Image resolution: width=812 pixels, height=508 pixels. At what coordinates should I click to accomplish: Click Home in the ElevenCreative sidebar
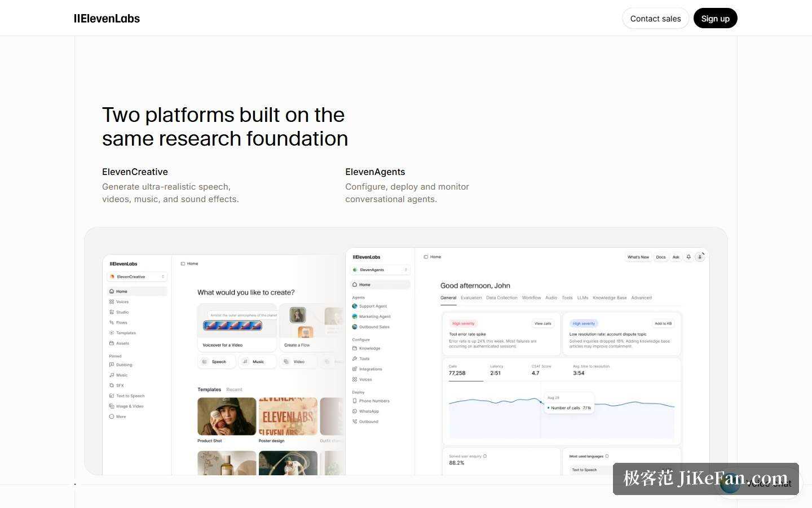coord(137,291)
